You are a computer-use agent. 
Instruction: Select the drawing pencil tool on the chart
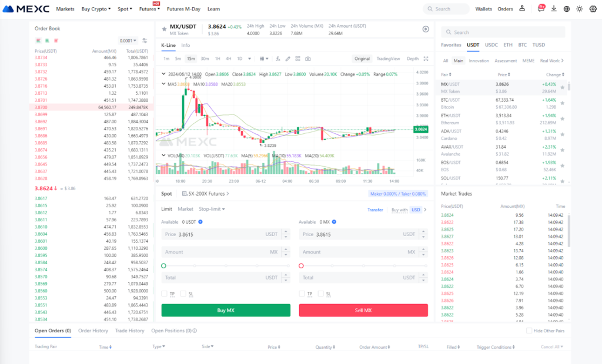pyautogui.click(x=287, y=58)
